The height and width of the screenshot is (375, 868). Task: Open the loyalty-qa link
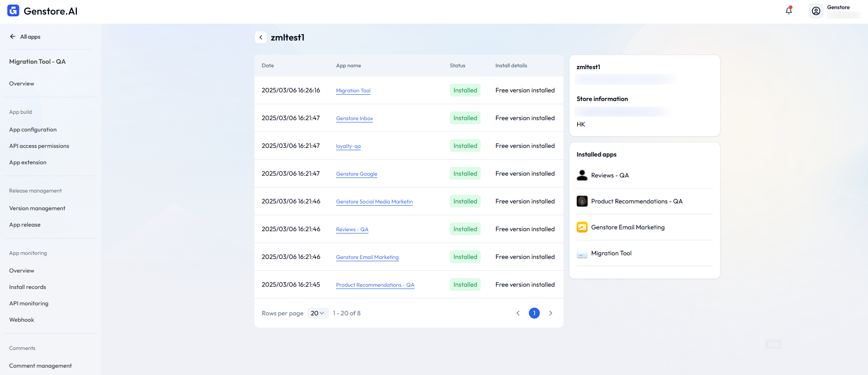(x=348, y=146)
